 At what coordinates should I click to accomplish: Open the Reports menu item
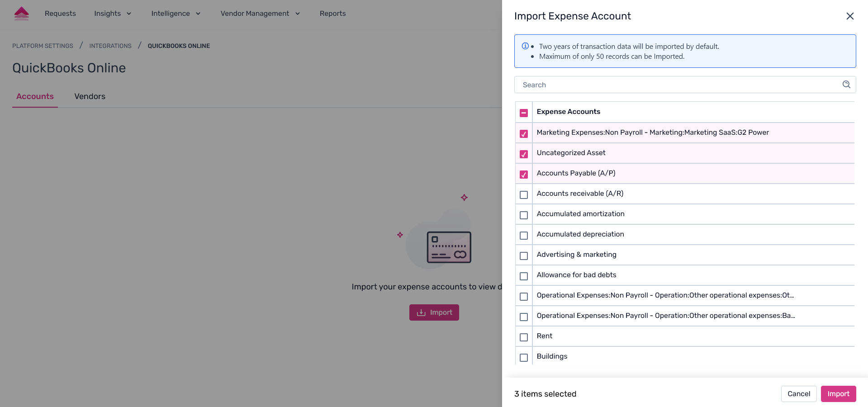pos(332,14)
